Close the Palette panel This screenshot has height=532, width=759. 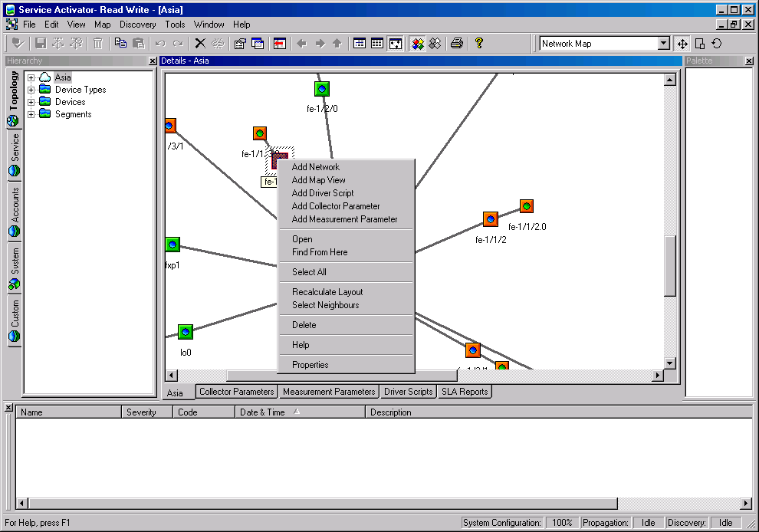749,61
